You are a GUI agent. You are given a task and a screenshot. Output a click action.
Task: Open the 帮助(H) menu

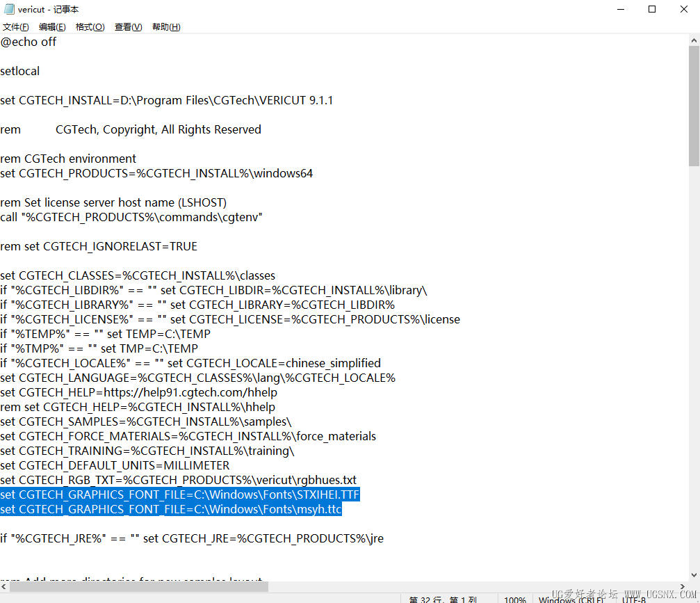[166, 27]
